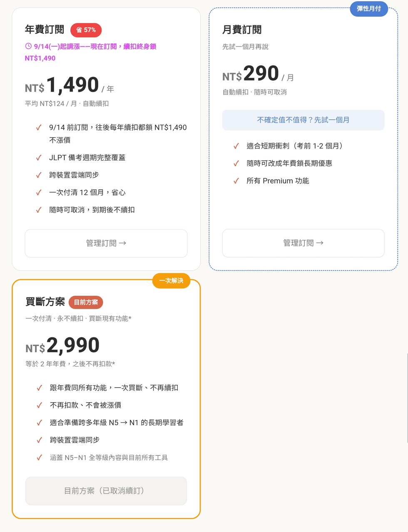Image resolution: width=408 pixels, height=532 pixels.
Task: Click the checkmark beside 一次付清 12 個月
Action: (x=39, y=193)
